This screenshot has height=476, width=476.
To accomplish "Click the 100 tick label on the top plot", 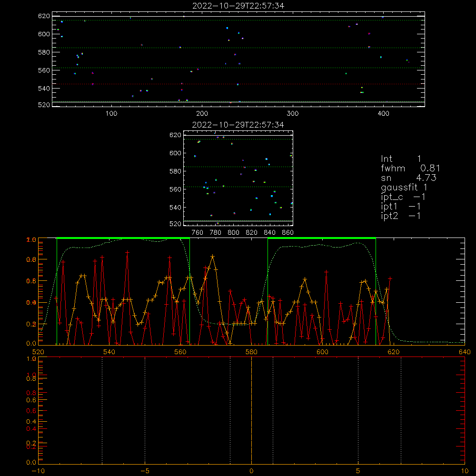I will pyautogui.click(x=111, y=114).
